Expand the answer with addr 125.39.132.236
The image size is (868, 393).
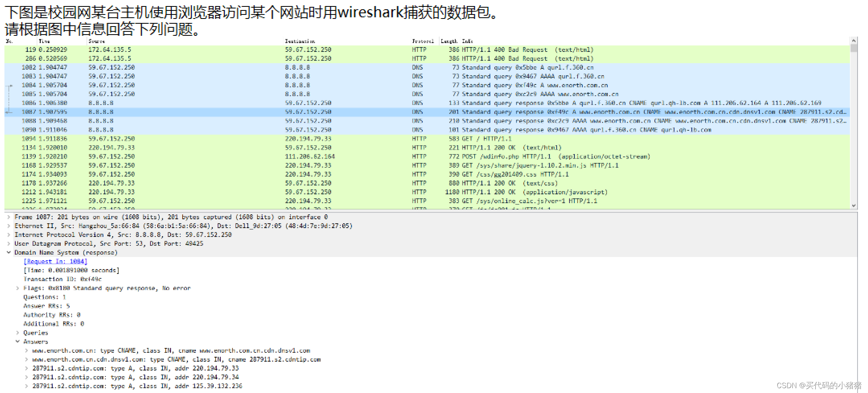(x=27, y=386)
